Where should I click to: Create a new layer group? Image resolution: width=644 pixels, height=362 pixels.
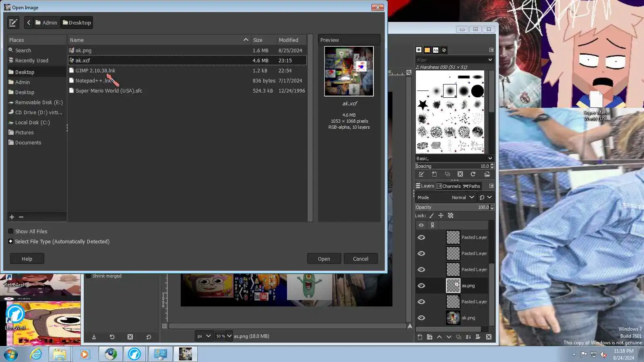429,337
